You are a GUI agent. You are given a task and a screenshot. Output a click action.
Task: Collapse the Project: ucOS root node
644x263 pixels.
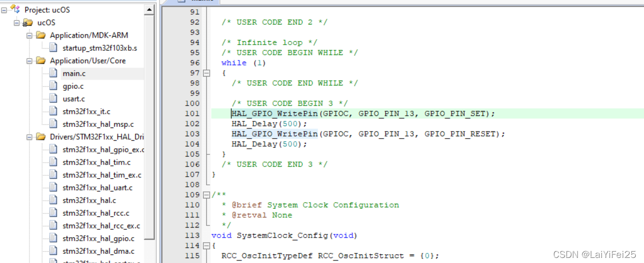point(4,10)
